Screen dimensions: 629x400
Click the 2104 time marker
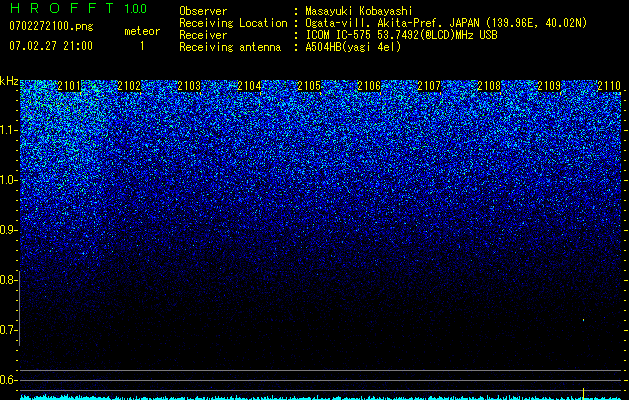249,86
